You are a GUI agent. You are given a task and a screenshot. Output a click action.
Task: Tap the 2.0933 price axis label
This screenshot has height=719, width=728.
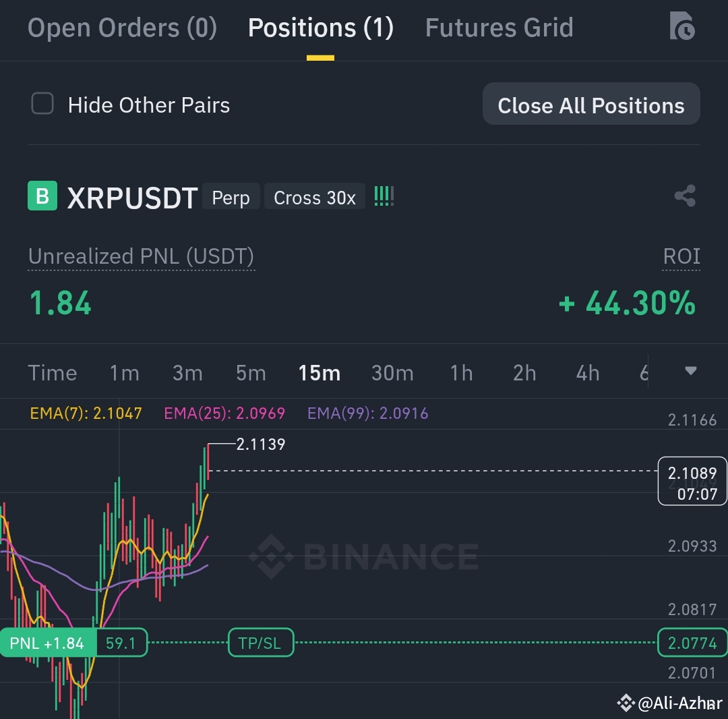pos(692,546)
